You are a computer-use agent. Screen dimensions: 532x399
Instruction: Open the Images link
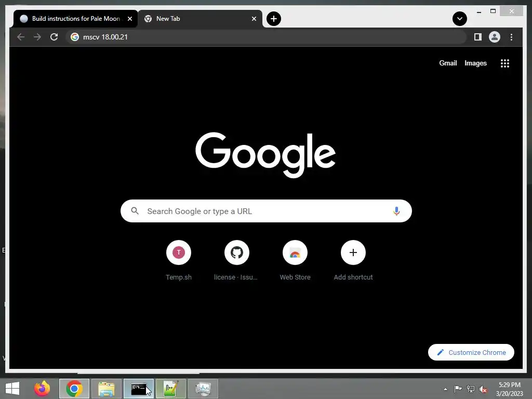pos(475,63)
